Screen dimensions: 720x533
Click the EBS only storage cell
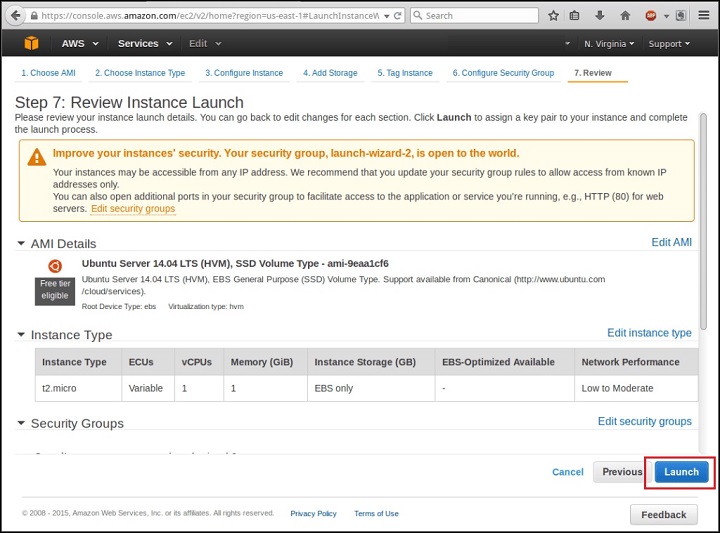click(371, 388)
